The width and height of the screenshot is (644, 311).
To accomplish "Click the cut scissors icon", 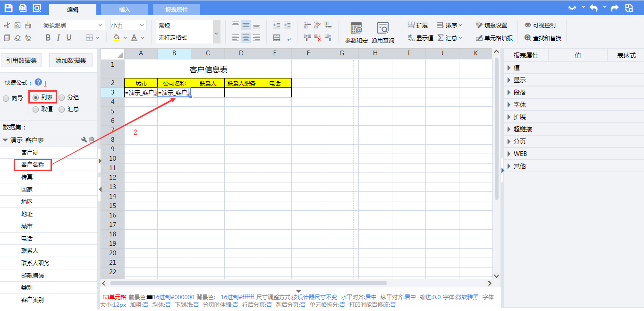I will [x=7, y=25].
